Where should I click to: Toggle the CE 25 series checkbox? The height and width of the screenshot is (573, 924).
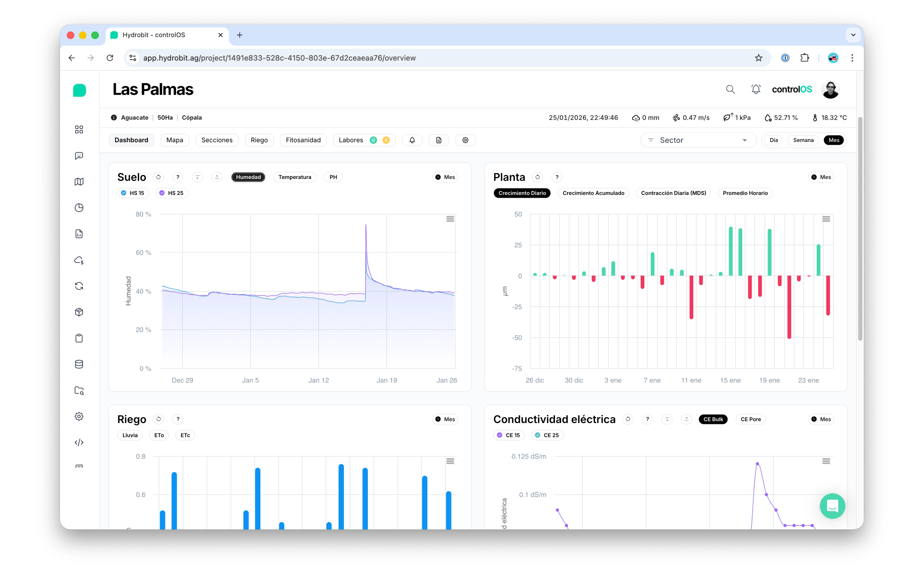pos(538,435)
